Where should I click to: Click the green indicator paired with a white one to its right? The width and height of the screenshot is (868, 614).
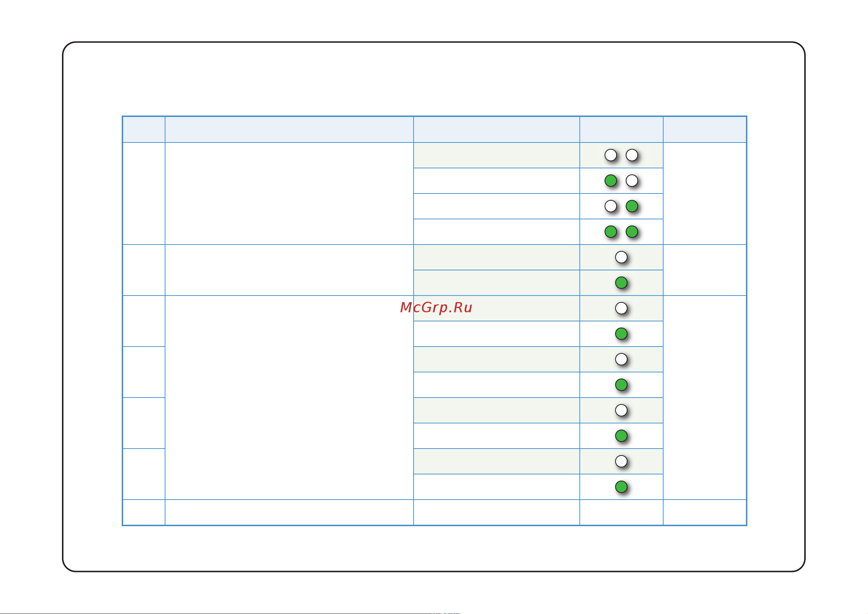610,181
